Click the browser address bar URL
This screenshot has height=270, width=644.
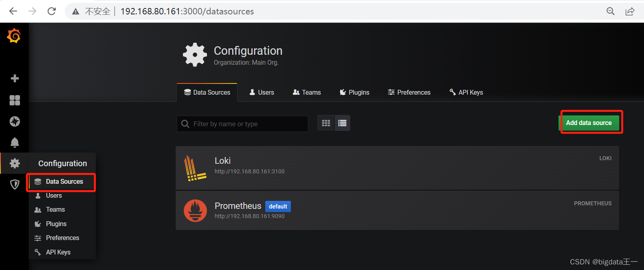point(187,12)
